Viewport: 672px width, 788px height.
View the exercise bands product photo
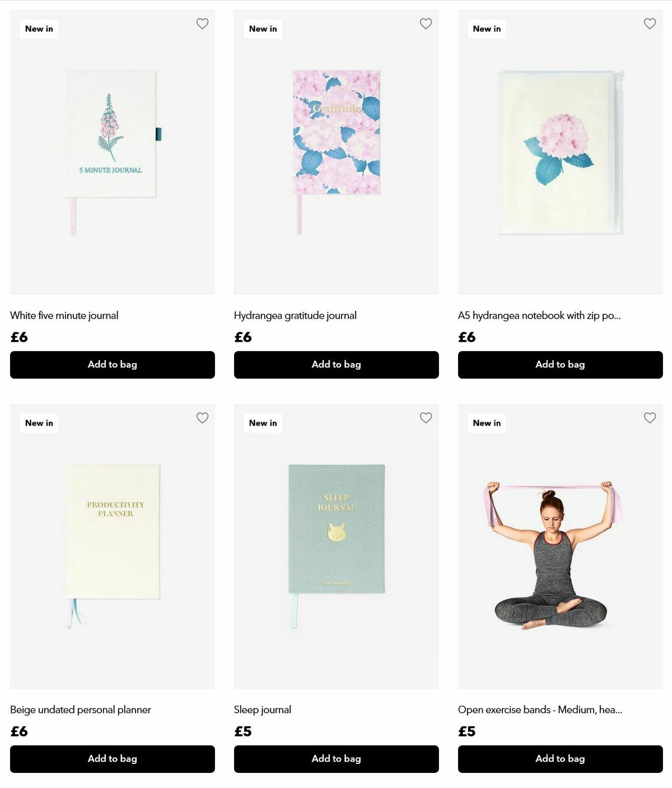point(561,547)
